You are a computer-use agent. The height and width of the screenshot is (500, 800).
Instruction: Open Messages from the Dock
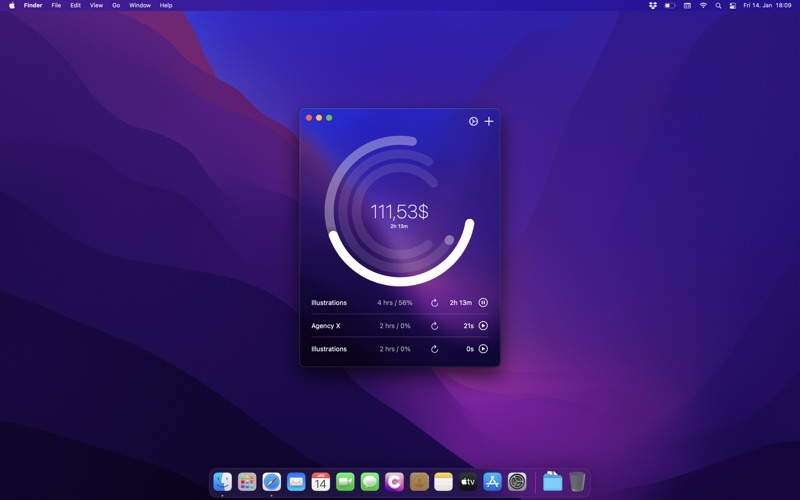click(370, 481)
